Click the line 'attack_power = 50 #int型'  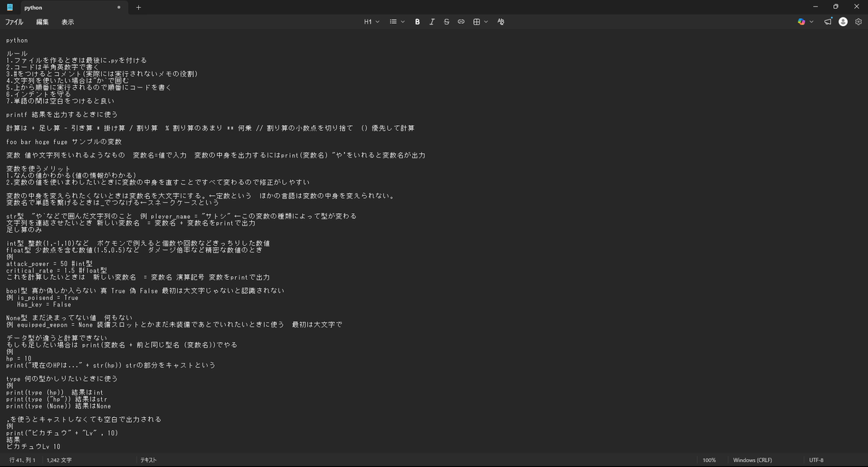coord(48,264)
